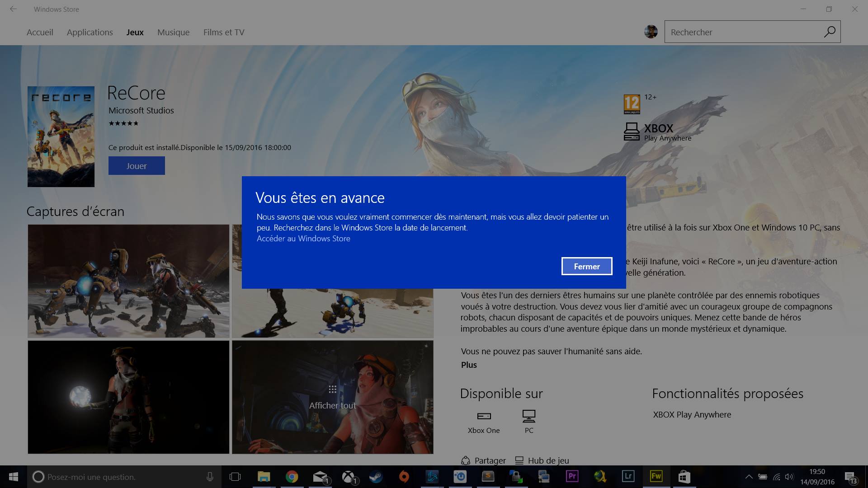This screenshot has height=488, width=868.
Task: Open Task View from the taskbar
Action: click(x=235, y=477)
